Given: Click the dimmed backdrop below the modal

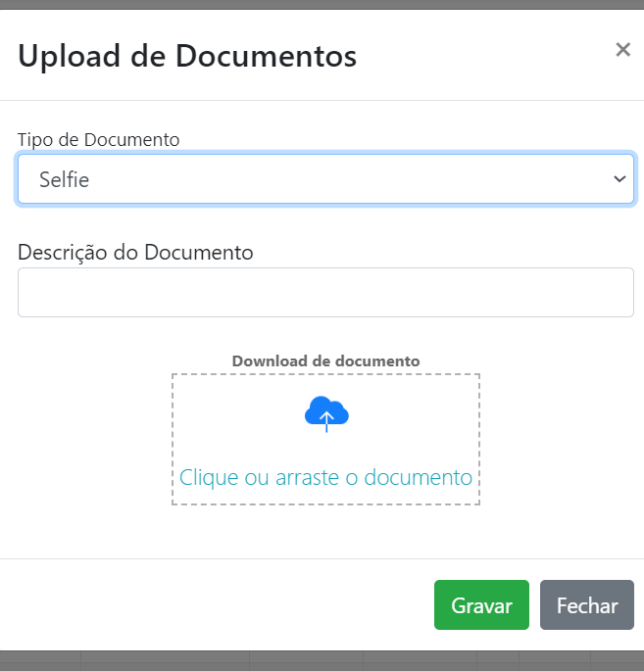Looking at the screenshot, I should click(x=322, y=661).
